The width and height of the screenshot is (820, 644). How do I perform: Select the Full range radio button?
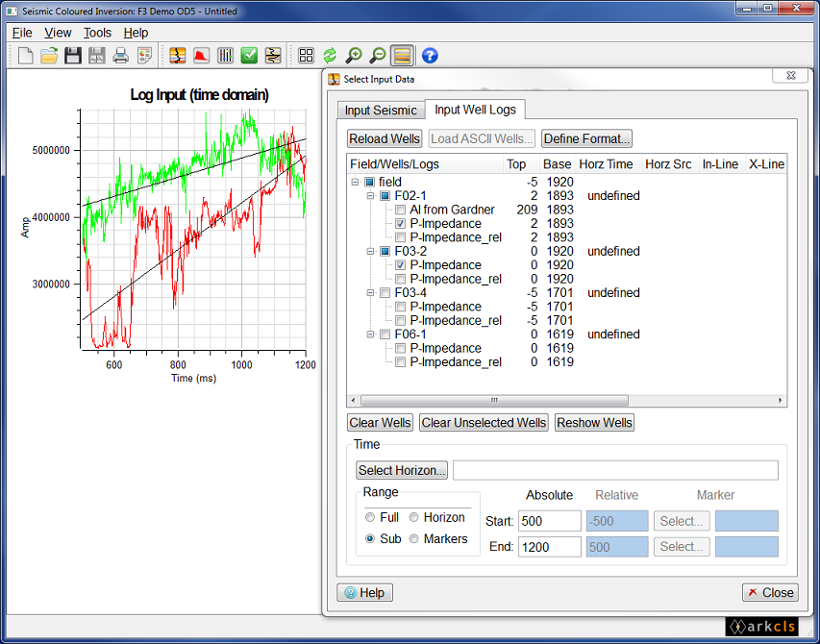click(370, 517)
